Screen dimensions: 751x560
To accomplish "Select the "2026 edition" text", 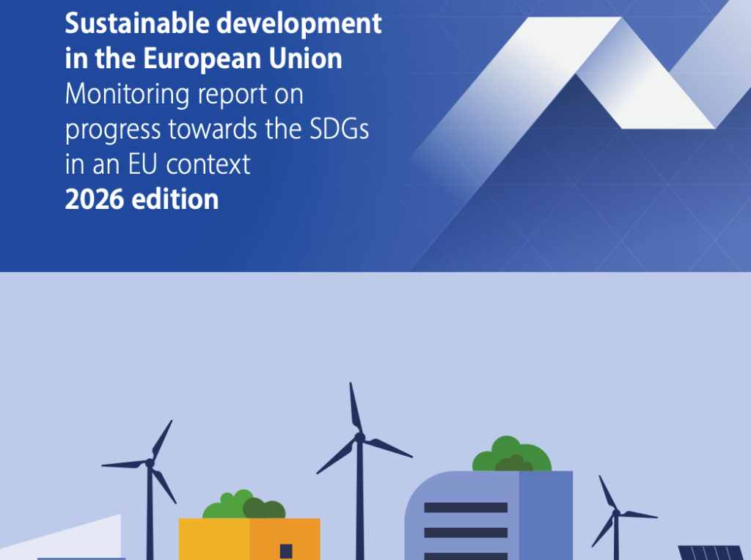I will pos(142,199).
